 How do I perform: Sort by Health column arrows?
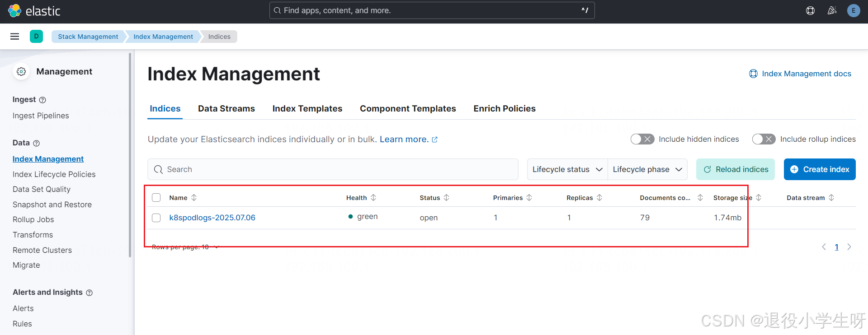click(373, 198)
